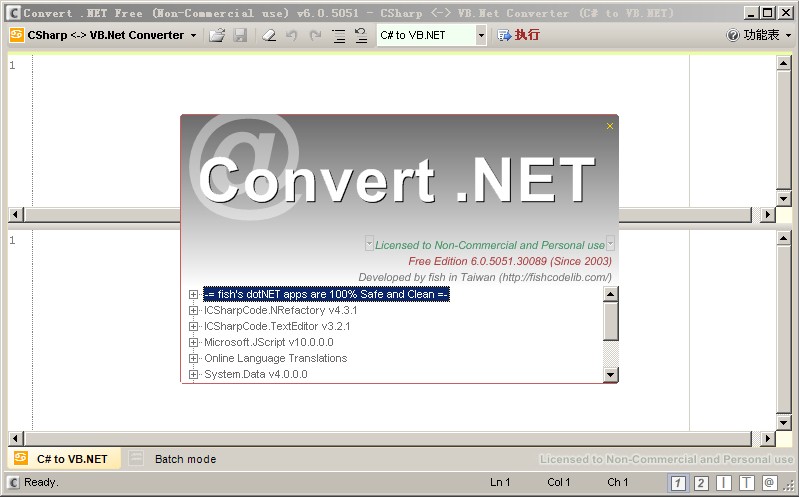Viewport: 799px width, 497px height.
Task: Click the Ready status text
Action: (41, 482)
